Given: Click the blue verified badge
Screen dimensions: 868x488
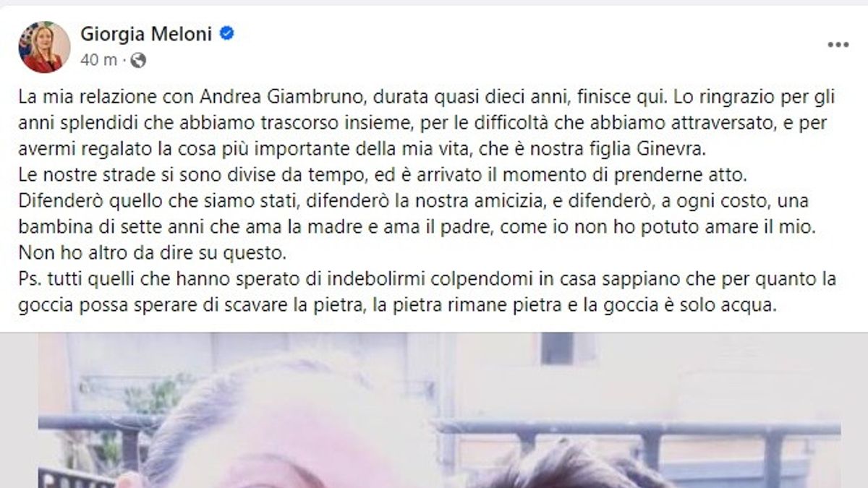Looking at the screenshot, I should [x=226, y=33].
